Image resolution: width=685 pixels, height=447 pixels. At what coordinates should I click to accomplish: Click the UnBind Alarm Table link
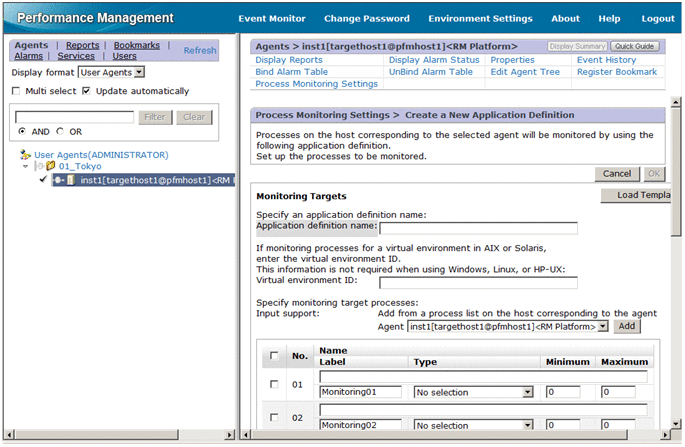click(x=430, y=72)
